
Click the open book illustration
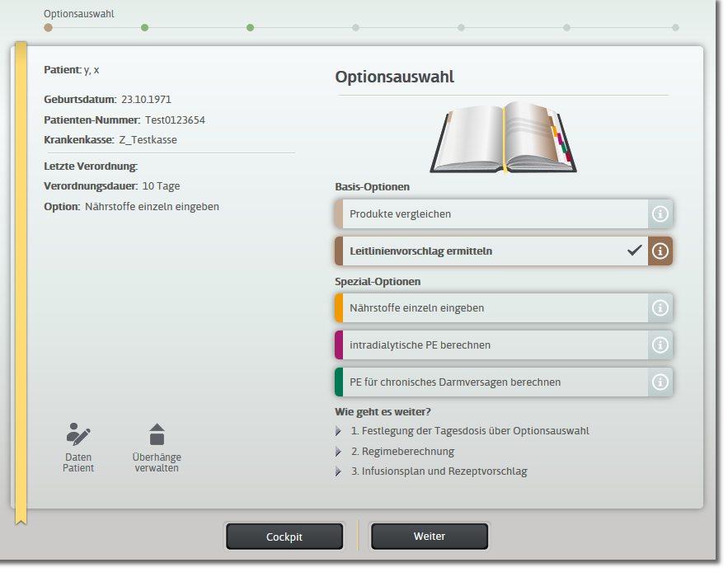[504, 137]
